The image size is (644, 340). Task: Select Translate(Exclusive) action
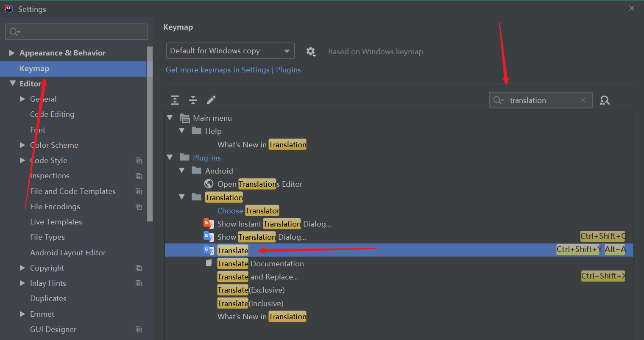(x=251, y=290)
